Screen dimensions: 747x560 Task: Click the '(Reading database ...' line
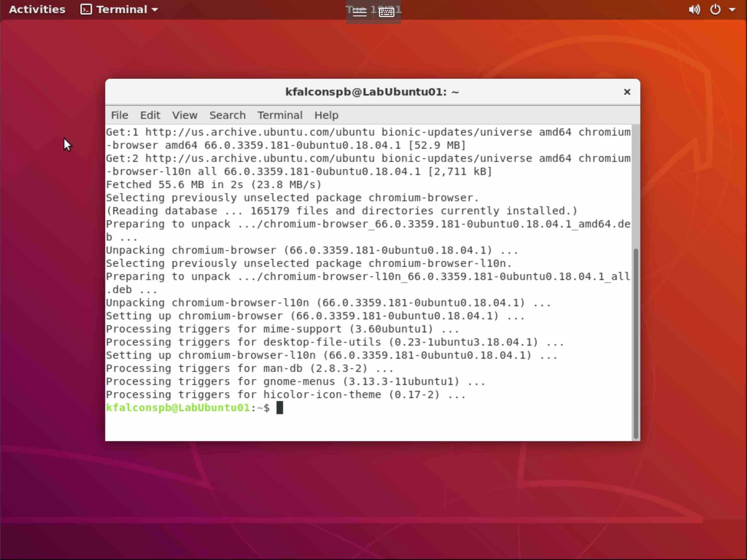click(342, 211)
